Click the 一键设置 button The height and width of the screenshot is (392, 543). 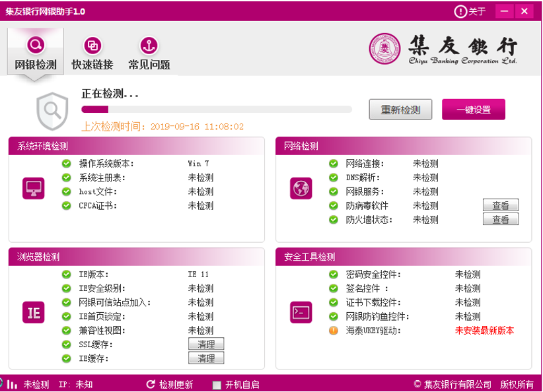click(x=474, y=110)
